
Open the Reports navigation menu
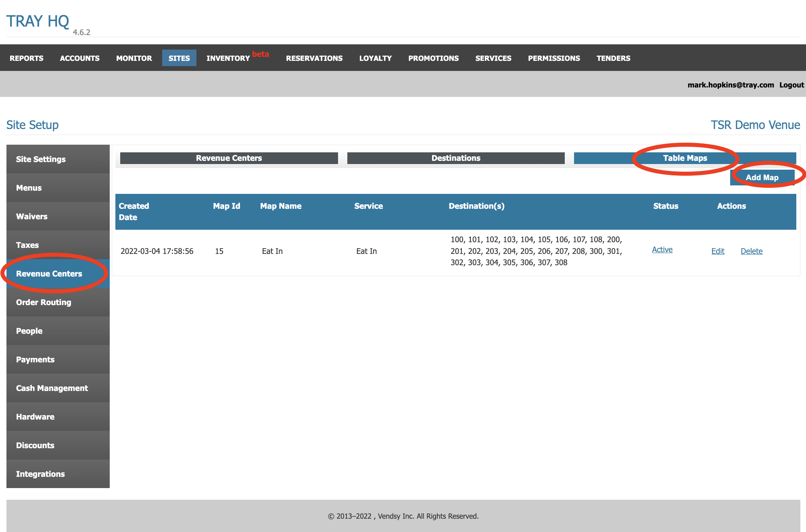[x=27, y=58]
